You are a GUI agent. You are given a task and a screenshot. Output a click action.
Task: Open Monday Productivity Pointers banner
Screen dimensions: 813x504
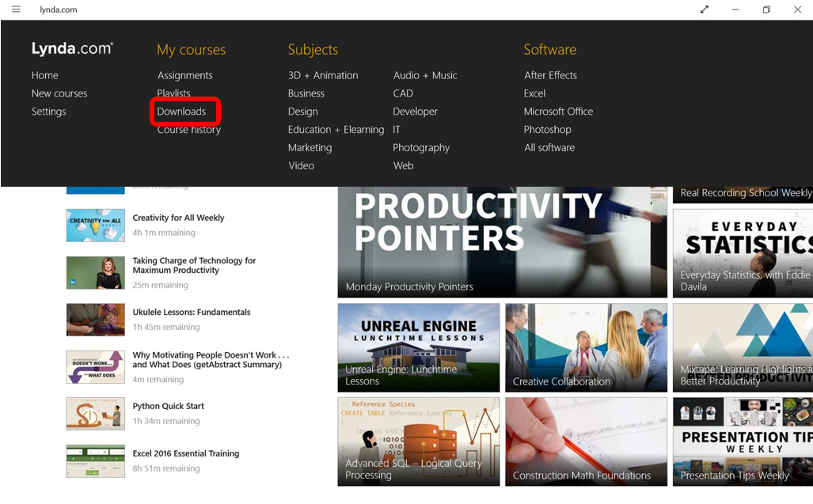click(x=502, y=242)
